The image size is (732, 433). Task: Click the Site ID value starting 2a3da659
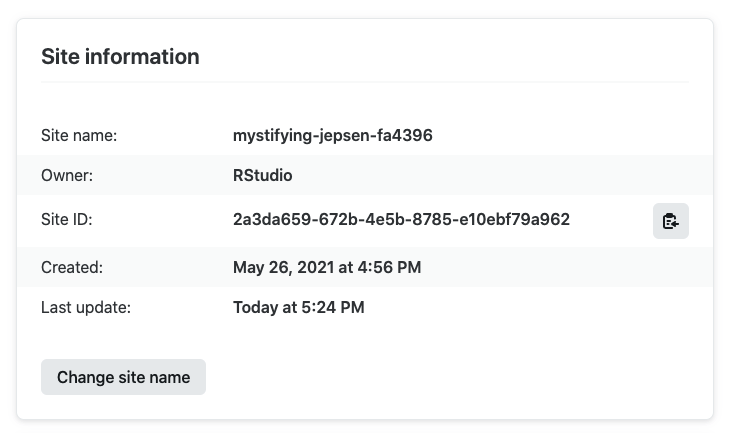[400, 220]
